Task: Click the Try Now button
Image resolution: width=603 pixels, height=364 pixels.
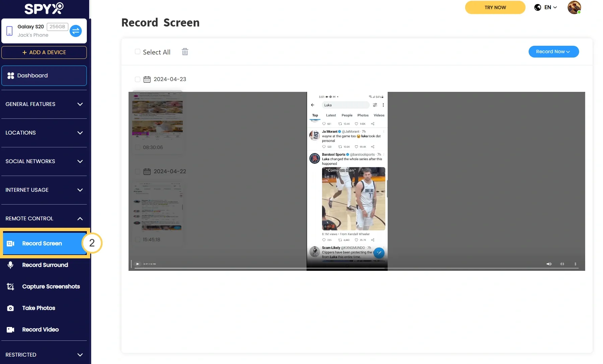Action: [495, 7]
